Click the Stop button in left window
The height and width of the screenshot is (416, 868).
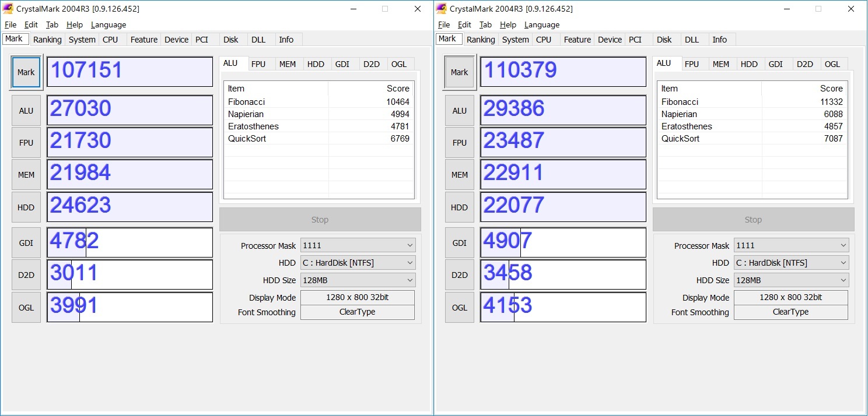pyautogui.click(x=320, y=220)
